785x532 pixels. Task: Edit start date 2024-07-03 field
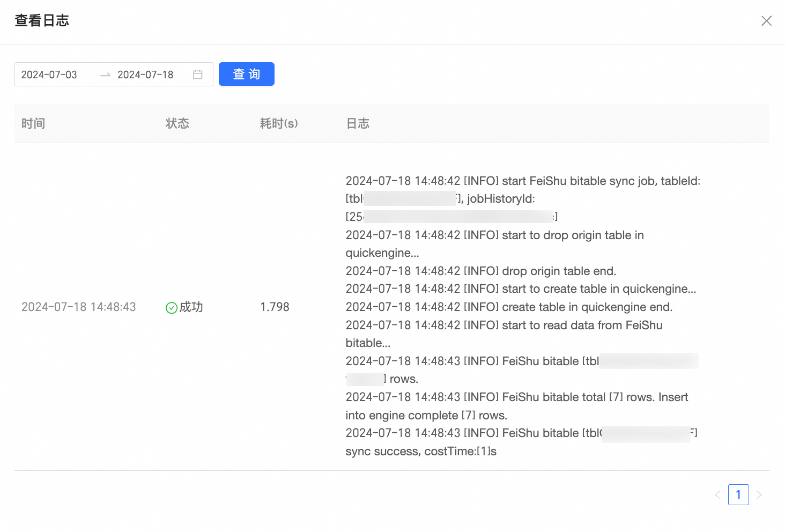click(x=49, y=75)
